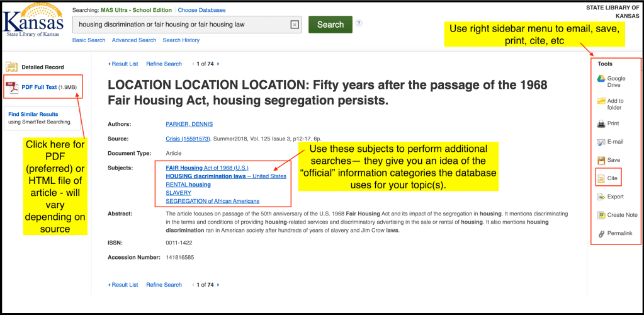Click the Permalink chain icon
This screenshot has height=315, width=644.
pyautogui.click(x=601, y=234)
